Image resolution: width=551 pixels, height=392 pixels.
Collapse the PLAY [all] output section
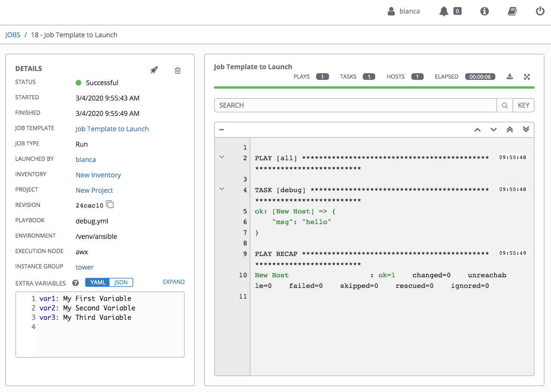[222, 157]
